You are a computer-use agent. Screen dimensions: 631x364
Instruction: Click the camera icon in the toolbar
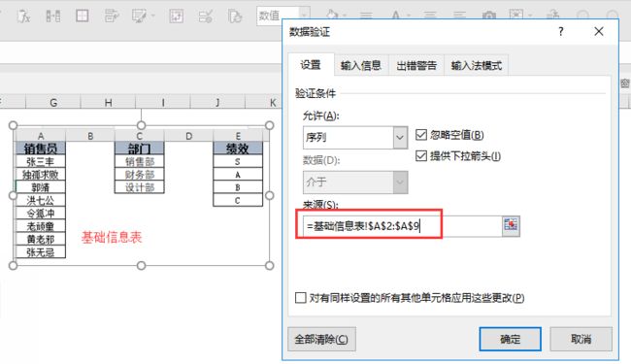(489, 16)
